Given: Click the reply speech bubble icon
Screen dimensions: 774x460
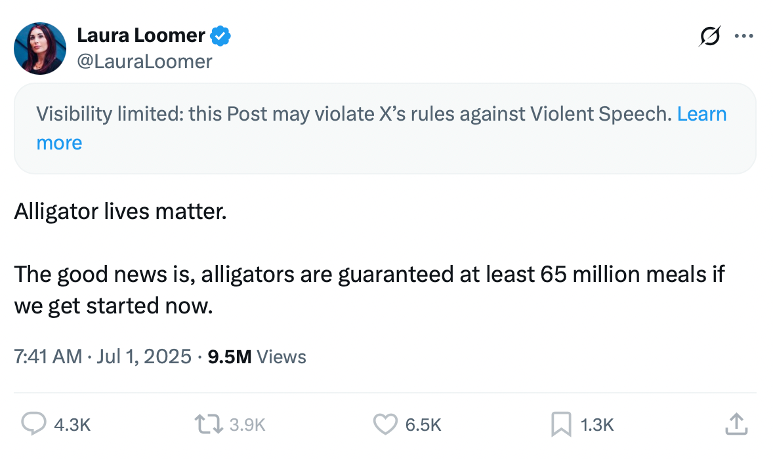Looking at the screenshot, I should [34, 424].
